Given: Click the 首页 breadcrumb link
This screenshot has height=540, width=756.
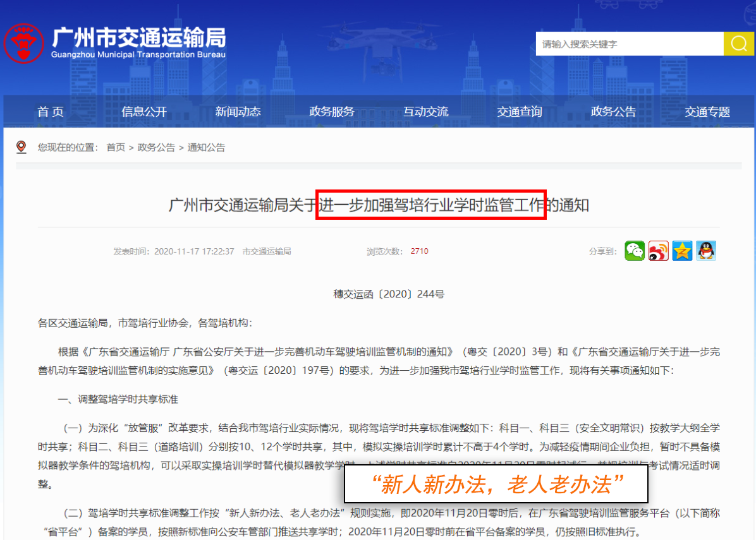Looking at the screenshot, I should (x=116, y=148).
